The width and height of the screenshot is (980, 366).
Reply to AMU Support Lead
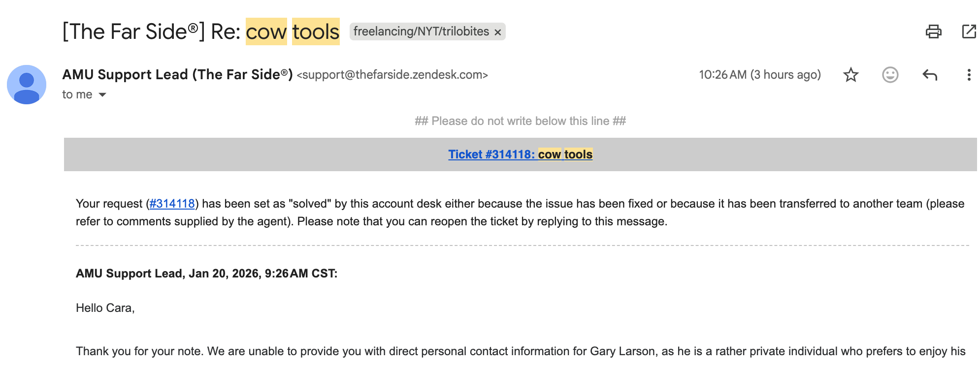tap(929, 75)
